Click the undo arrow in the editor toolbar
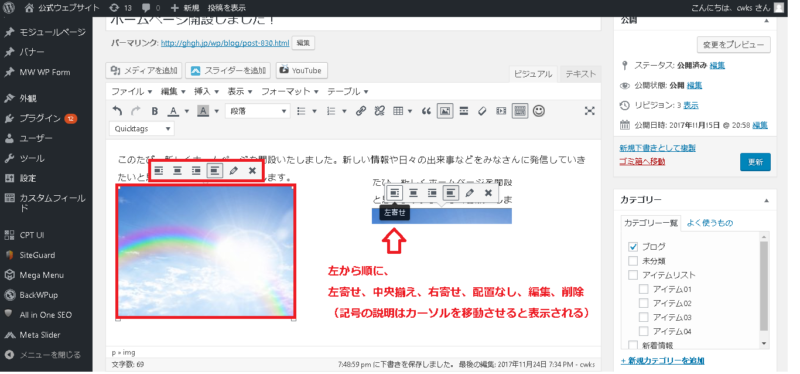 (117, 111)
